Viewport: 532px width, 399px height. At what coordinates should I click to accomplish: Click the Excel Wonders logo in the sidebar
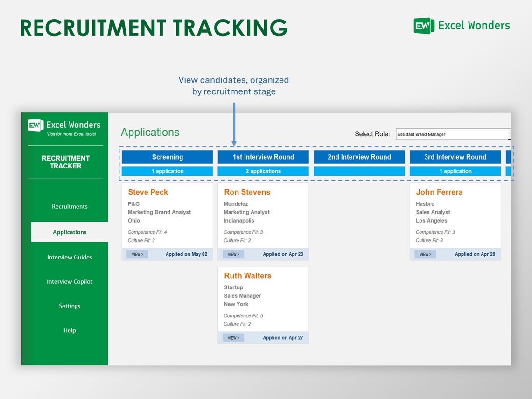[64, 124]
